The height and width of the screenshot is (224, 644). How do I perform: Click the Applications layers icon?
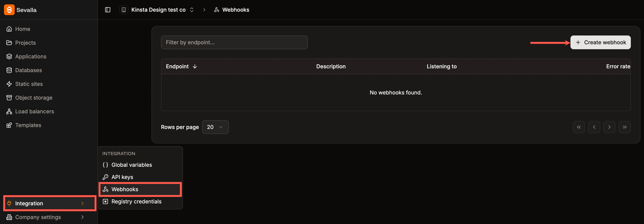coord(9,56)
